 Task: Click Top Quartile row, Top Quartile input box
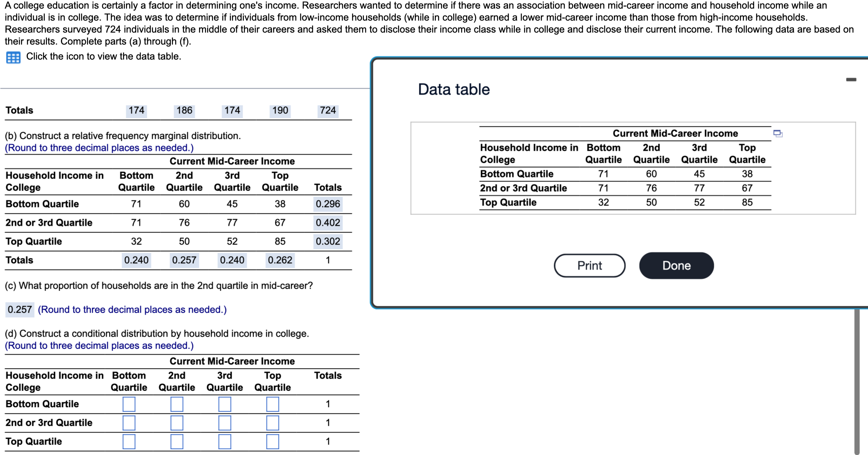point(272,441)
